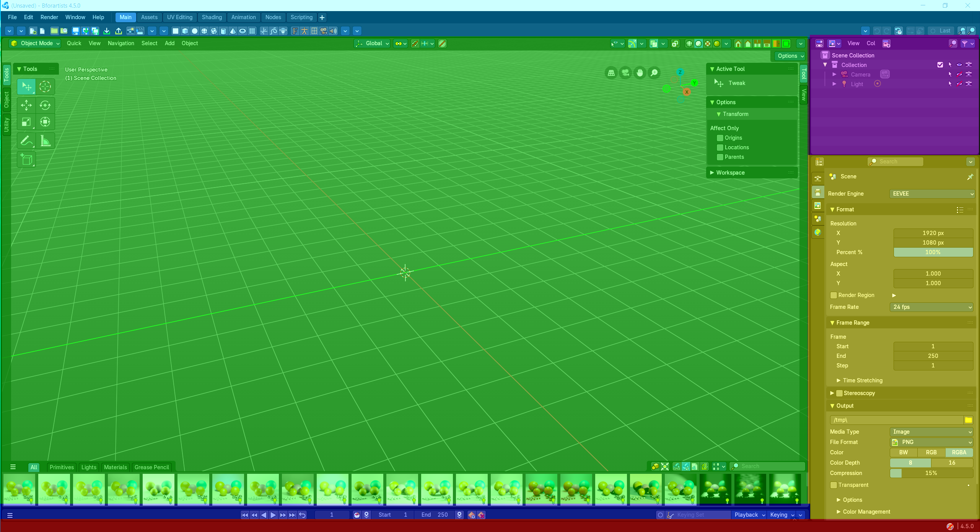Pin the Scene properties

tap(970, 177)
